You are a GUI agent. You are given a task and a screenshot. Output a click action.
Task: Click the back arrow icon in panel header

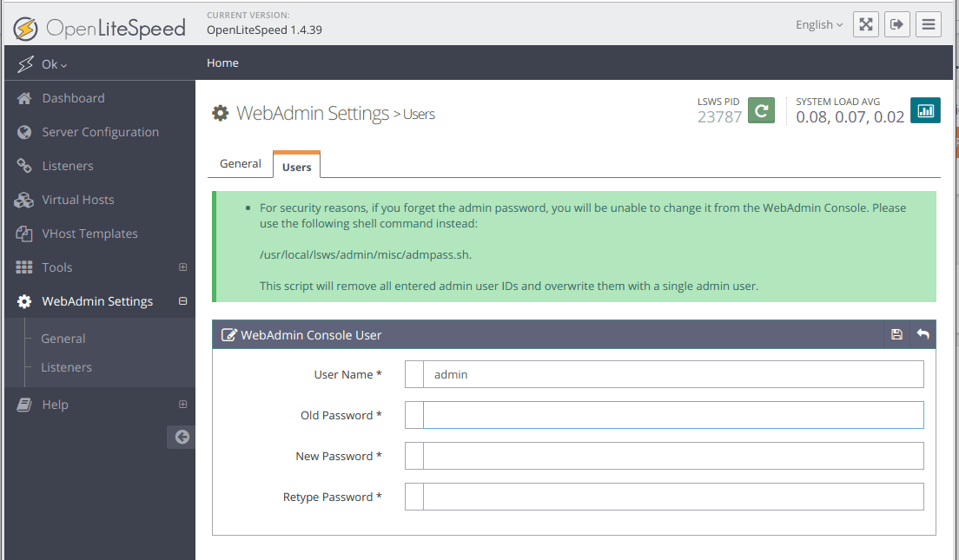coord(923,334)
